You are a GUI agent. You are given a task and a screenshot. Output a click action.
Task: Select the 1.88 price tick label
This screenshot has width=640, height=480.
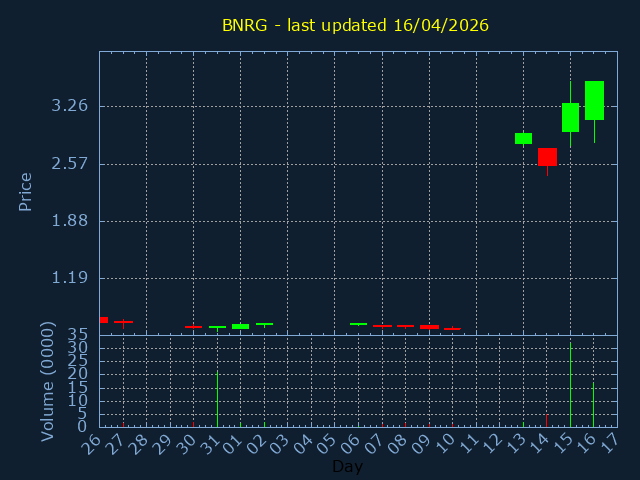(x=69, y=221)
